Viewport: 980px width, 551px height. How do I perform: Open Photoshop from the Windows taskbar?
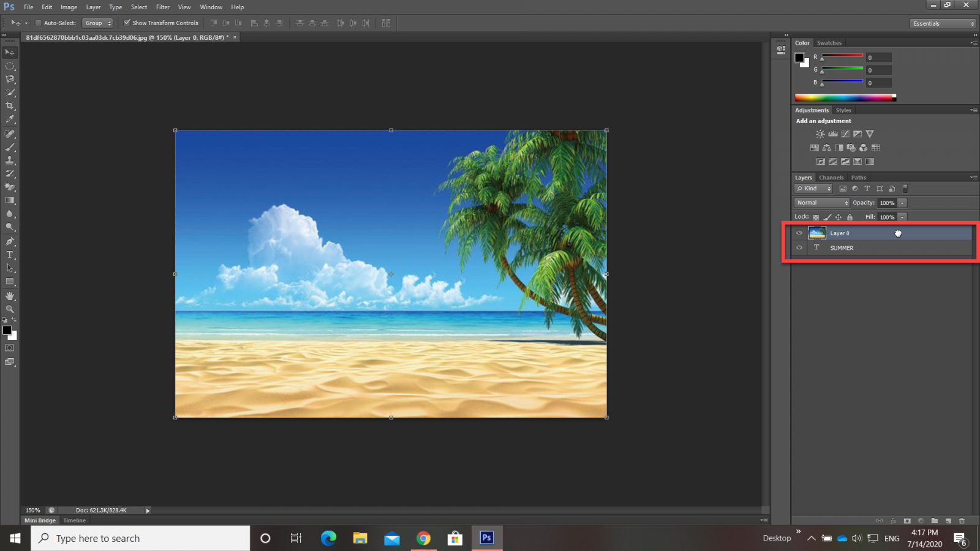coord(486,538)
